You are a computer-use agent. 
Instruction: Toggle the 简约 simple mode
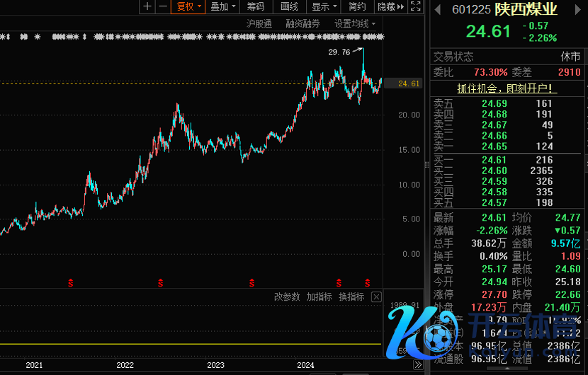click(x=357, y=6)
